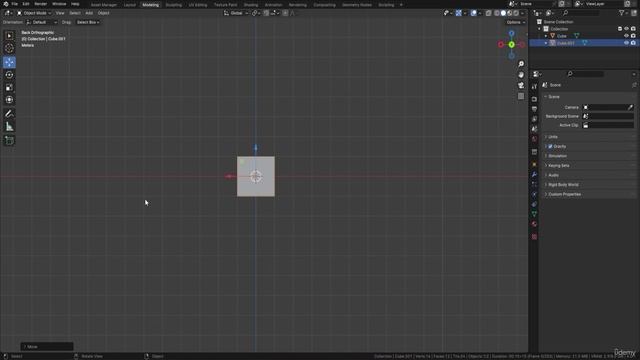Open the Modifiers wrench properties tab

pyautogui.click(x=534, y=174)
